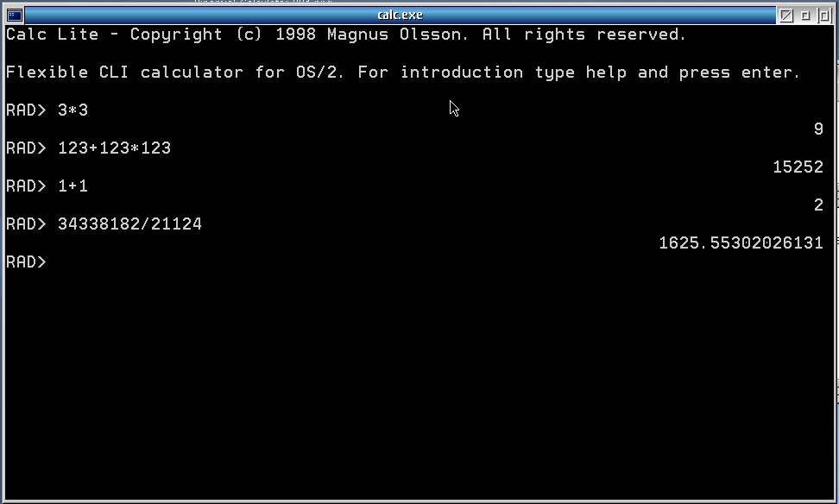Click the Calc Lite copyright line
The width and height of the screenshot is (839, 504).
click(x=346, y=35)
